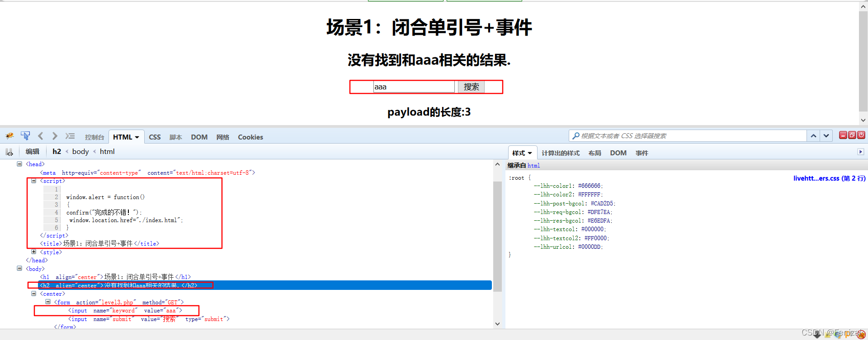Select the input name="keyword" row
The width and height of the screenshot is (868, 340).
coord(125,310)
